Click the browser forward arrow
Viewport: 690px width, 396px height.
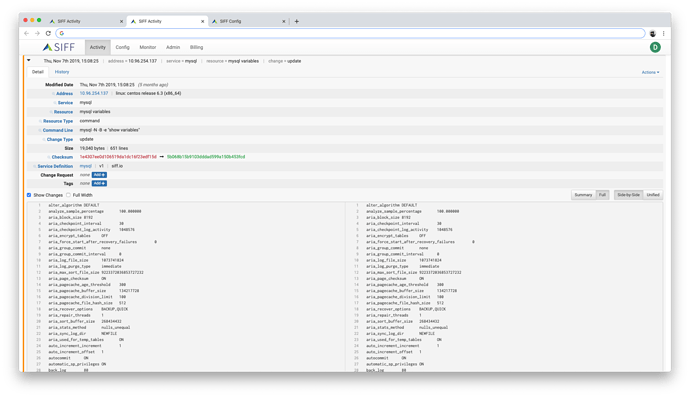(37, 33)
